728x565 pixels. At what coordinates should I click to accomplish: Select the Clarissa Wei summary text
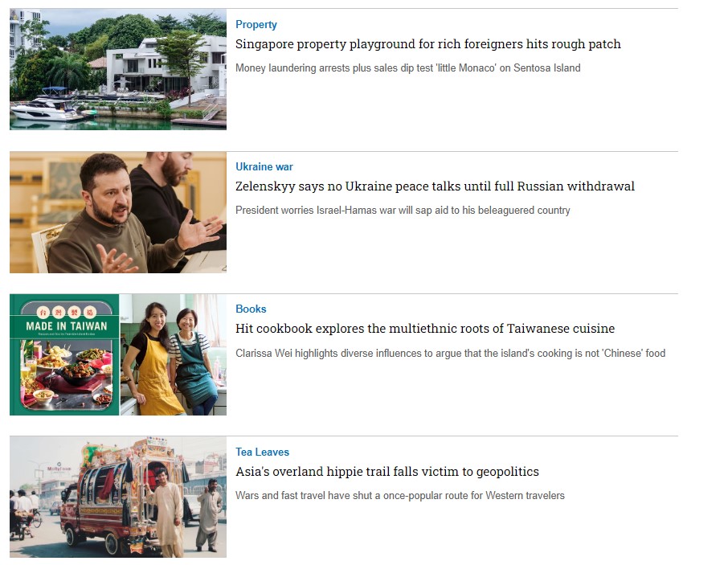pyautogui.click(x=450, y=354)
